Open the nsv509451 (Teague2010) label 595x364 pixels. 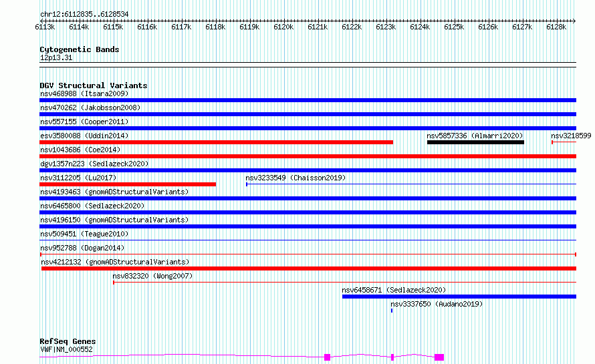coord(84,234)
